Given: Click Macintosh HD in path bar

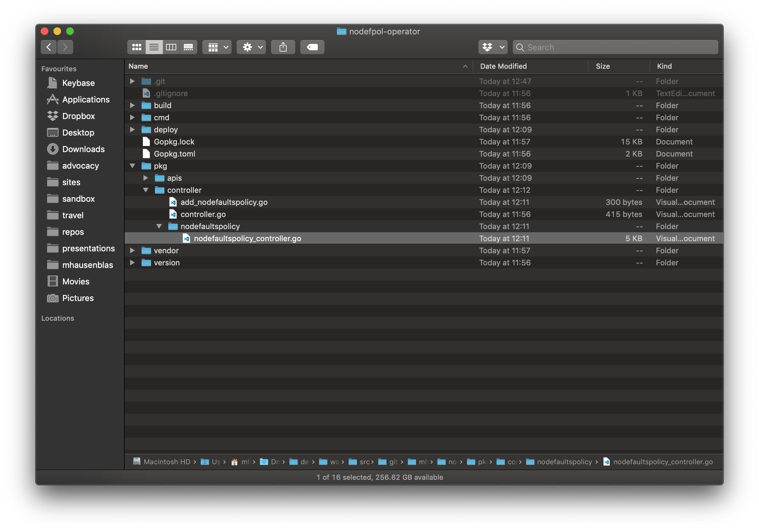Looking at the screenshot, I should 167,462.
